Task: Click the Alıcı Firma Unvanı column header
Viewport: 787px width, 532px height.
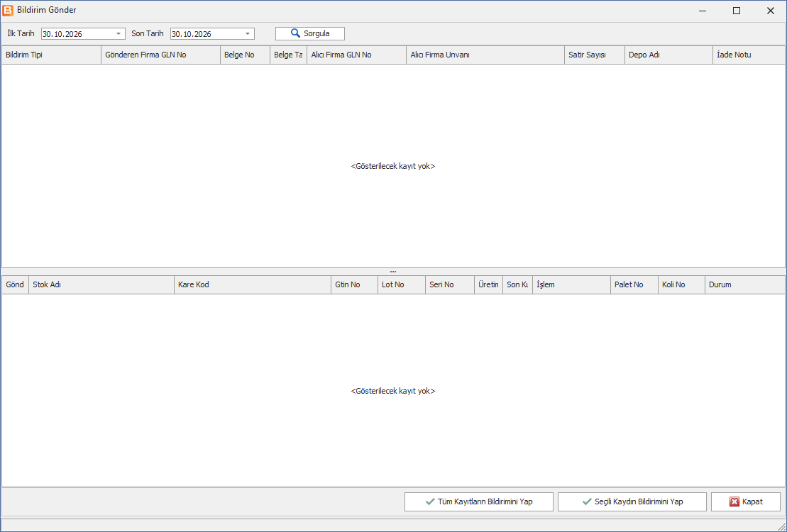Action: [485, 55]
